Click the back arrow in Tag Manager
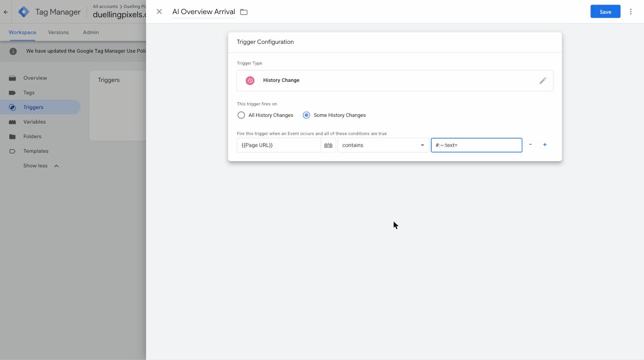Screen dimensions: 644x360 point(6,12)
